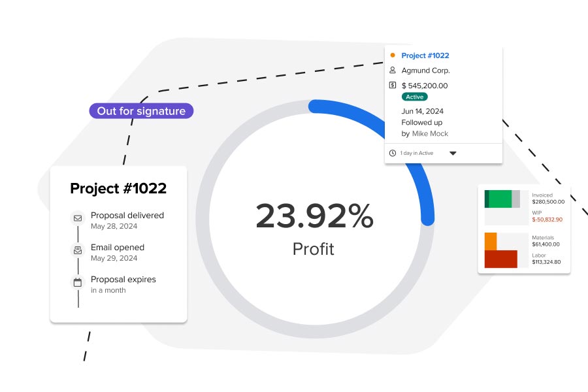Screen dimensions: 588x392
Task: Click the Proposal delivered timeline entry
Action: (x=128, y=215)
